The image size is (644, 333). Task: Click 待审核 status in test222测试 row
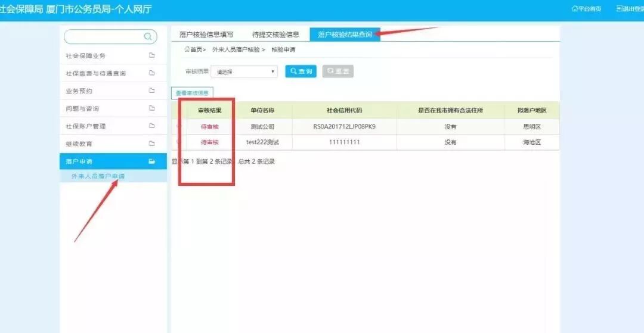click(210, 142)
